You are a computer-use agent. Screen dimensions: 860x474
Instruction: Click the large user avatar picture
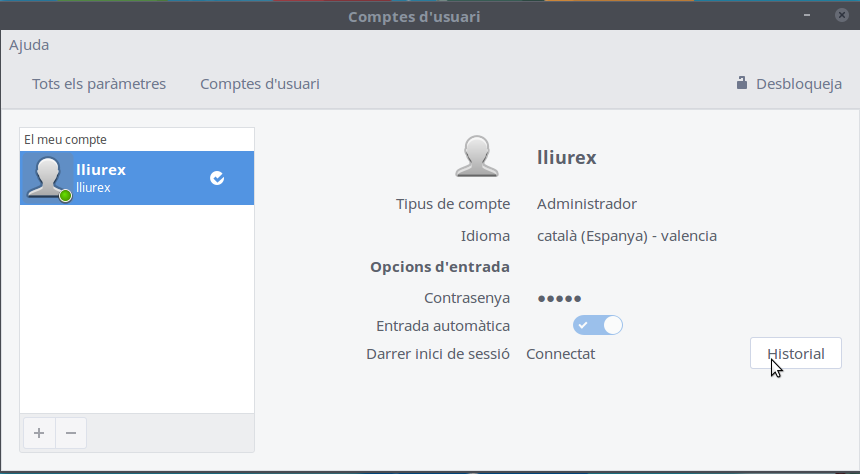click(477, 157)
